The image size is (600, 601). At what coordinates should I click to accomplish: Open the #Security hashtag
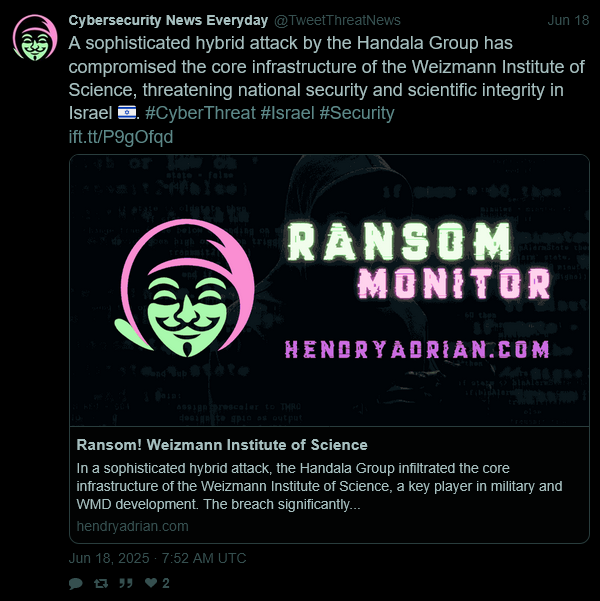click(x=357, y=113)
